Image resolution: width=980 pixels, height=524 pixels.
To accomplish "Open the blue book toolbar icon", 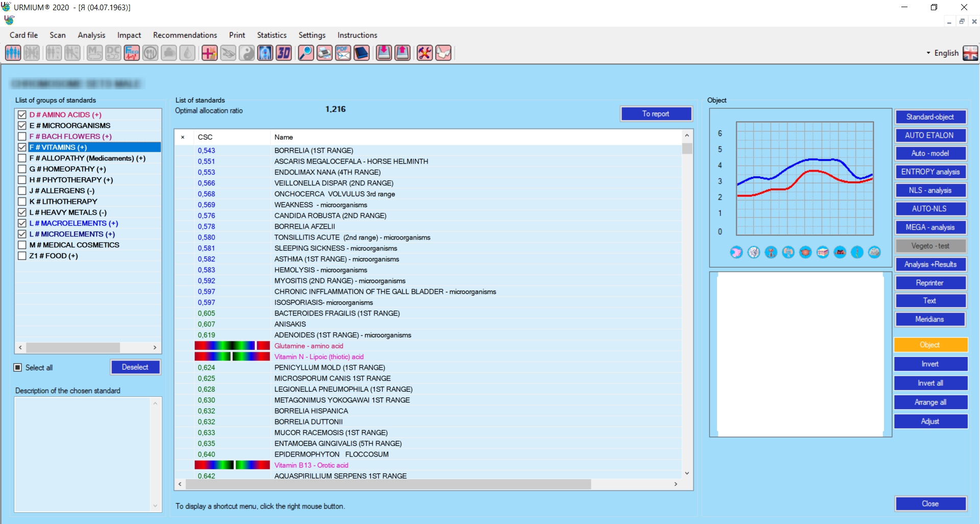I will click(362, 53).
